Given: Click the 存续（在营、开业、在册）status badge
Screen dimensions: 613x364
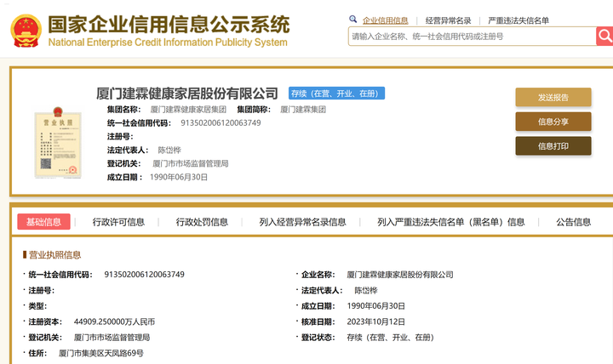Looking at the screenshot, I should tap(336, 94).
